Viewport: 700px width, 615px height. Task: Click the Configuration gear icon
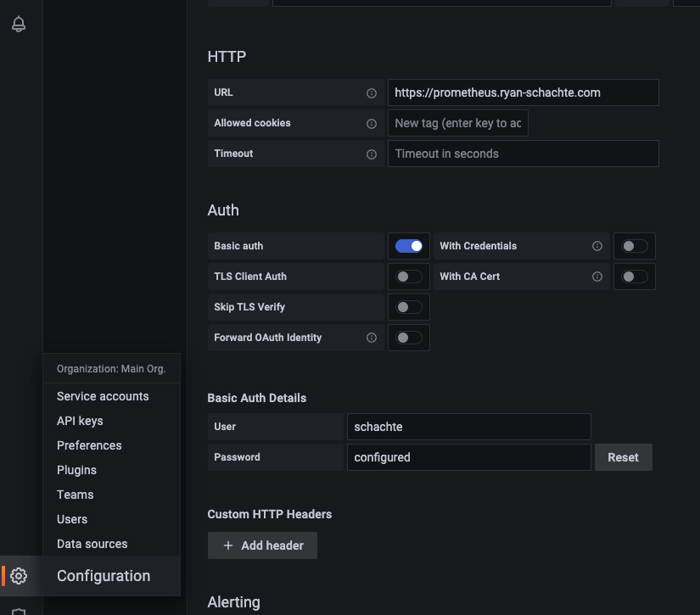[x=19, y=576]
